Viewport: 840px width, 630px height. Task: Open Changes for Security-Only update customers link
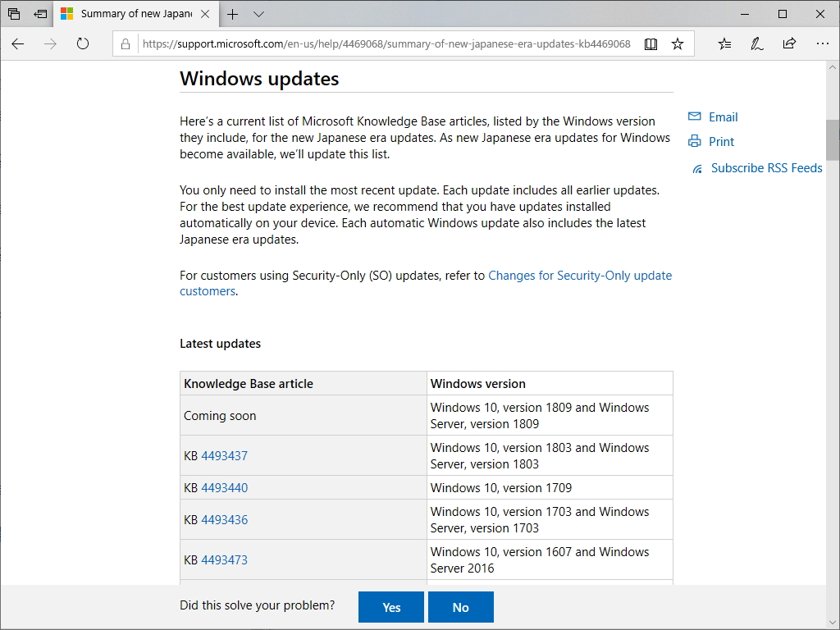click(580, 276)
